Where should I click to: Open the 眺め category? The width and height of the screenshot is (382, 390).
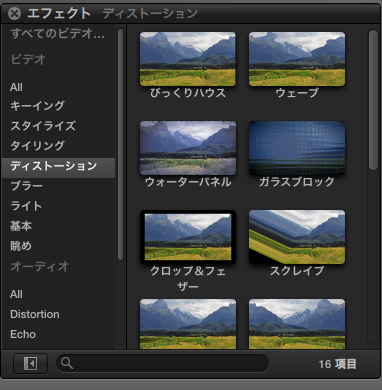point(21,246)
